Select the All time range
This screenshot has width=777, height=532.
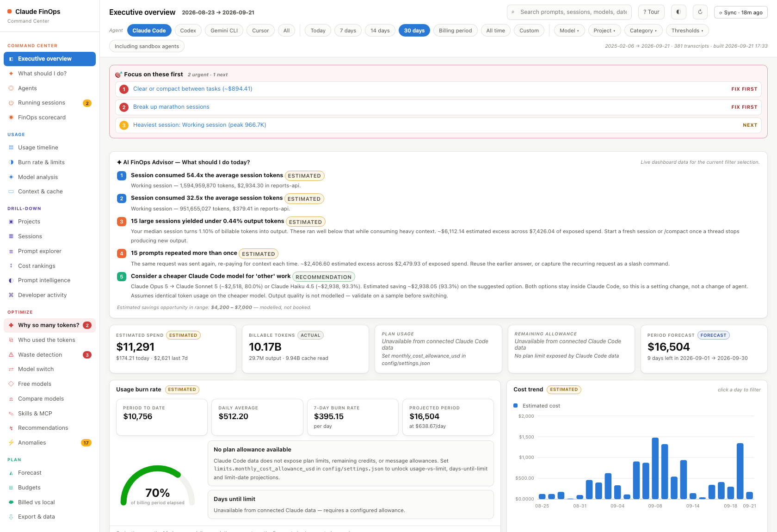[496, 31]
